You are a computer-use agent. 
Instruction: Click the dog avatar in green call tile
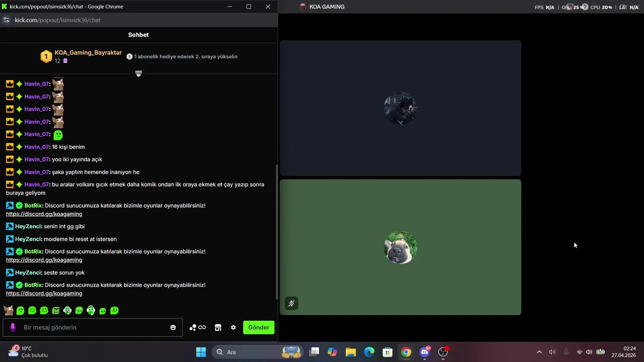tap(400, 247)
